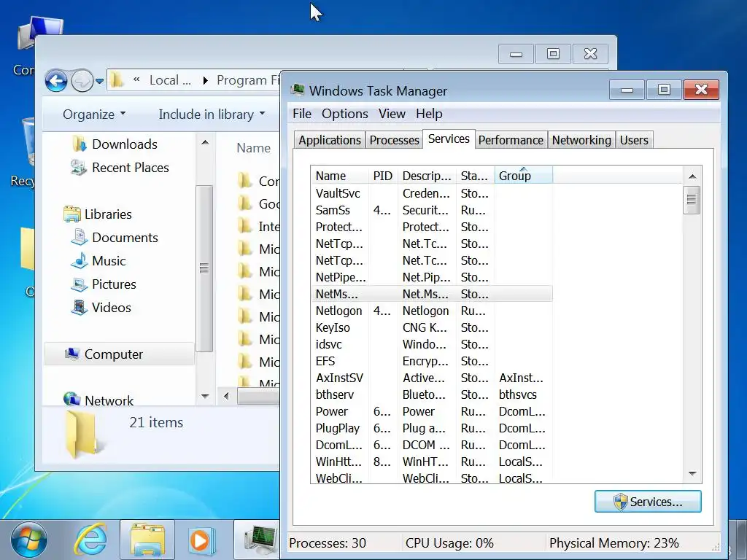This screenshot has width=747, height=560.
Task: Click the Libraries icon in sidebar
Action: tap(72, 214)
